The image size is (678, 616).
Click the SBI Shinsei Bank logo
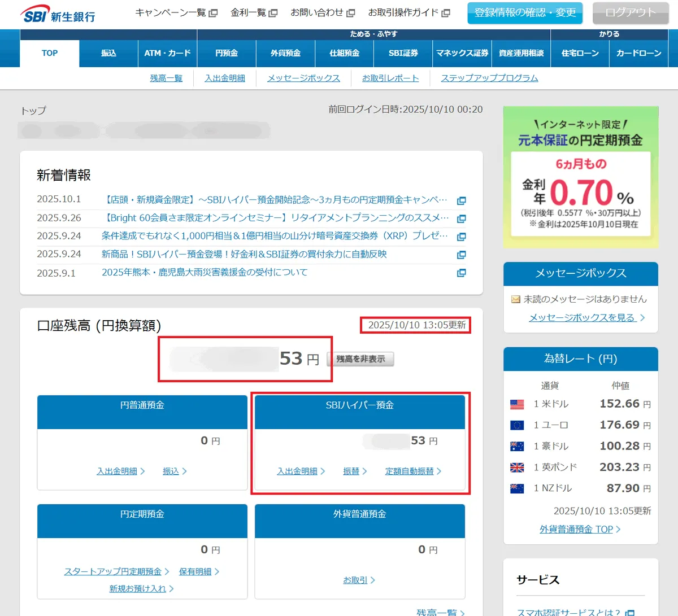click(58, 15)
